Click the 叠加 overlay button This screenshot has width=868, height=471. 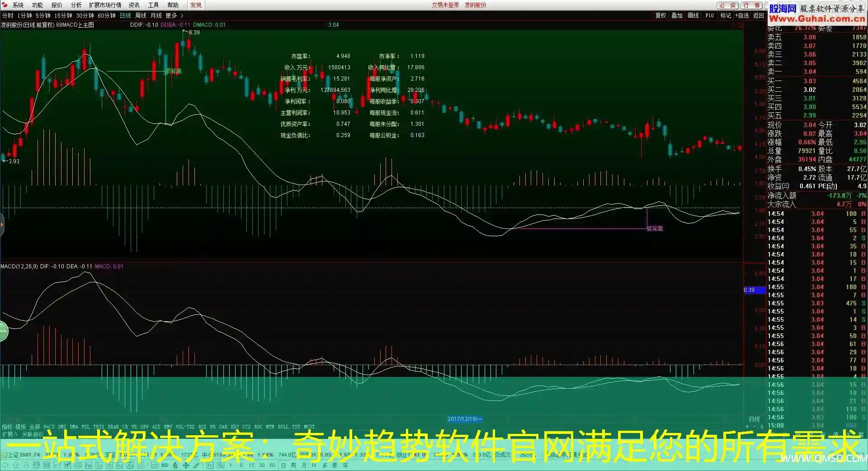point(677,15)
